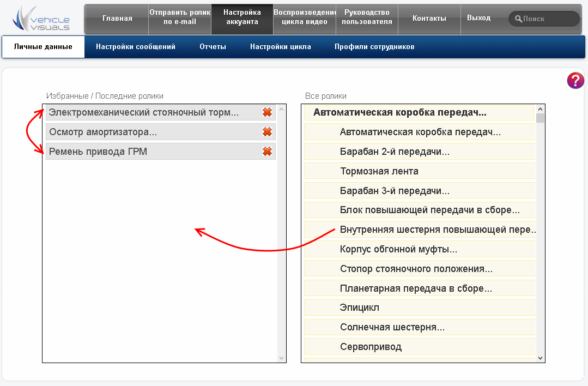
Task: Click the Все ролики scrollbar thumb
Action: [540, 118]
